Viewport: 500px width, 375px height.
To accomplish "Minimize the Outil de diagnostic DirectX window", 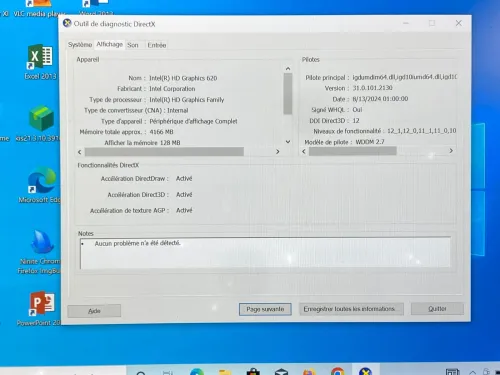I will 406,23.
